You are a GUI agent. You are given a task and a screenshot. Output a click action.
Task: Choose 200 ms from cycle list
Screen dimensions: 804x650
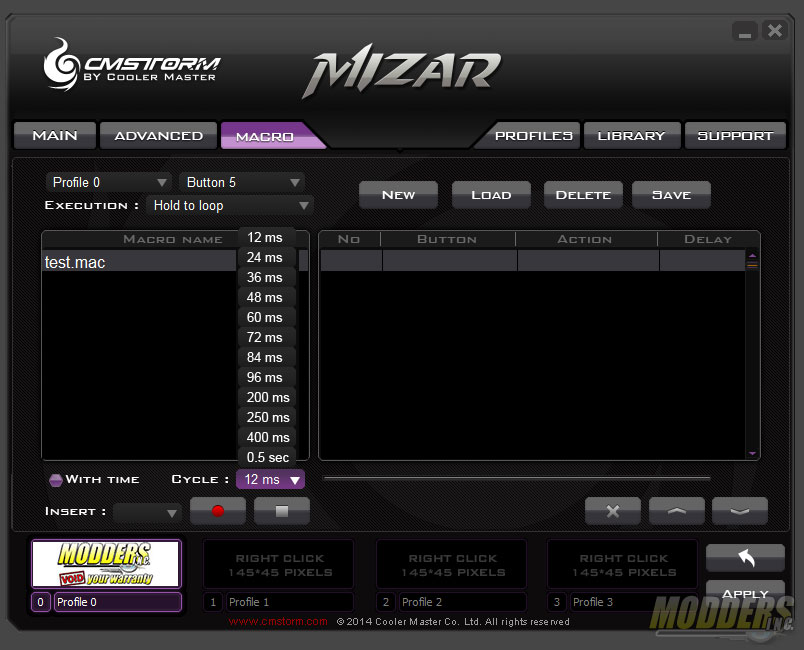(267, 397)
